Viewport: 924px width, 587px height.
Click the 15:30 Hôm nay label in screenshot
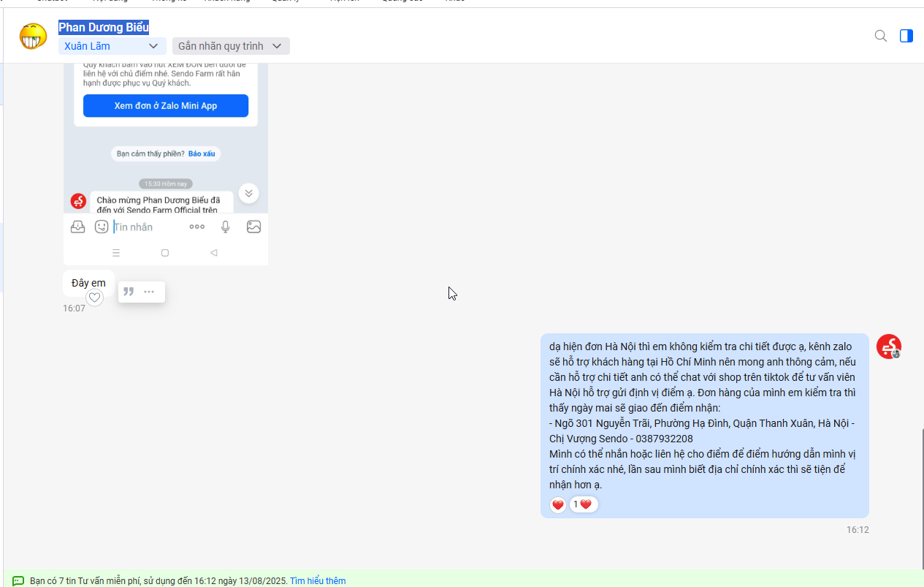coord(166,183)
